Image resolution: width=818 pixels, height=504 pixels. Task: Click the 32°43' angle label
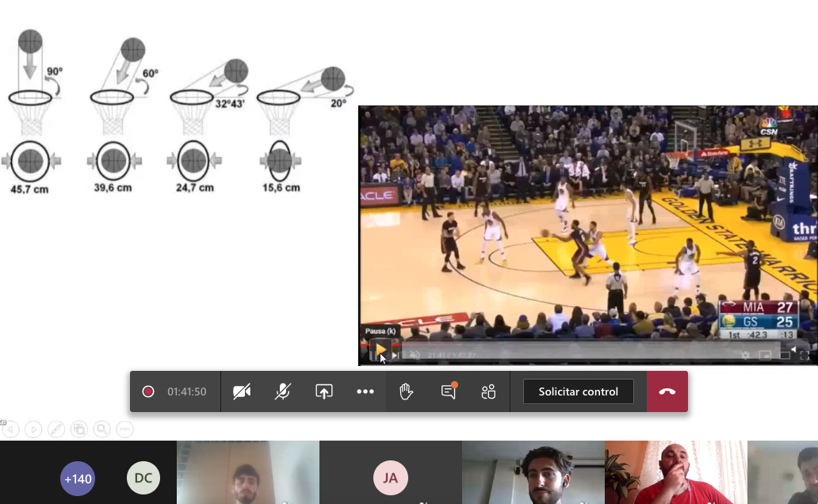point(230,104)
